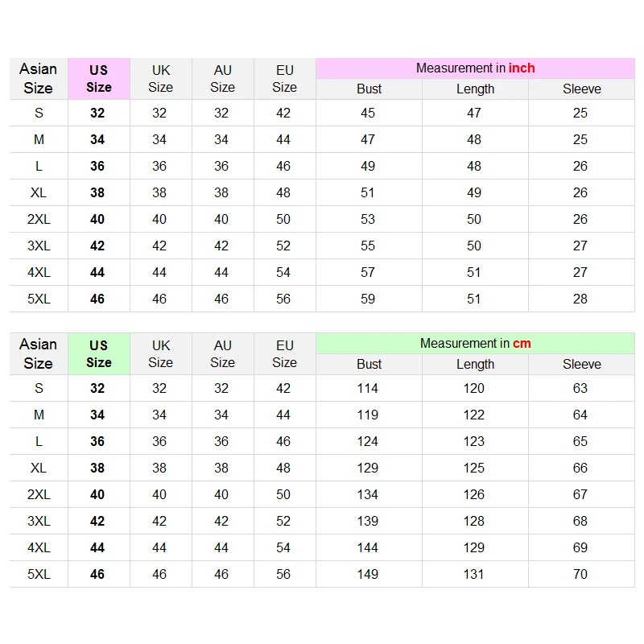Select the Measurement in inch header

click(x=475, y=68)
